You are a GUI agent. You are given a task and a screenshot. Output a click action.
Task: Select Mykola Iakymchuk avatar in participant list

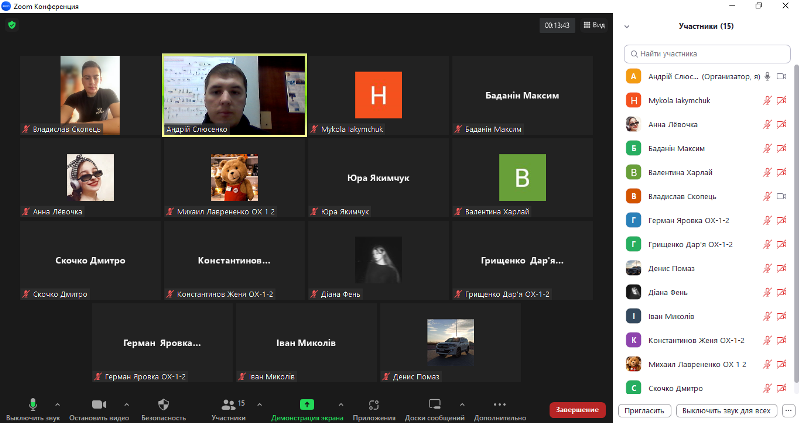coord(633,101)
